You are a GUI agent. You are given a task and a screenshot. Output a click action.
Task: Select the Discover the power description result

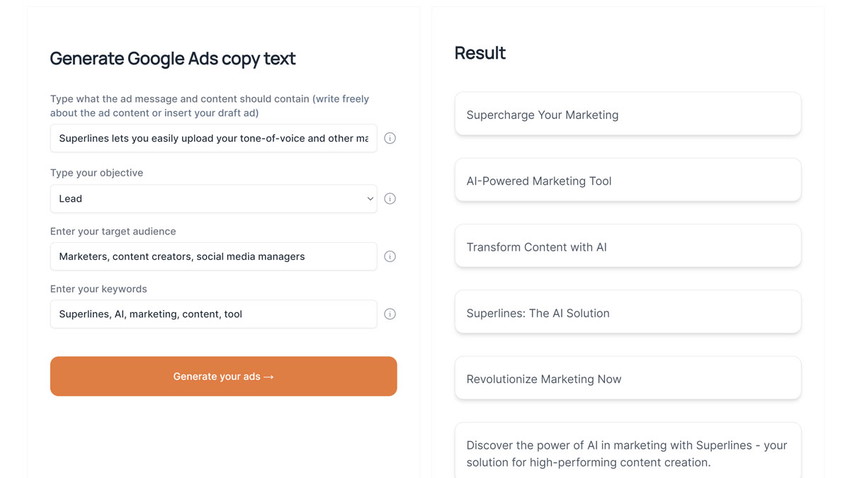(x=628, y=451)
